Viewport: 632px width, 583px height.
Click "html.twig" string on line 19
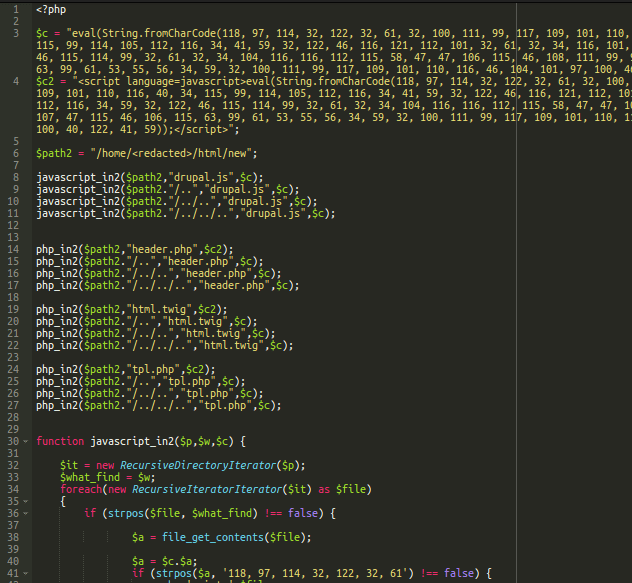[x=159, y=309]
